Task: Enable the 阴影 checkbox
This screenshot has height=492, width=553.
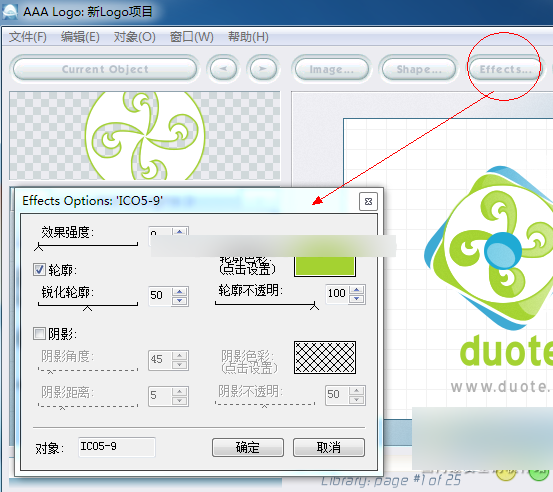Action: click(x=39, y=333)
